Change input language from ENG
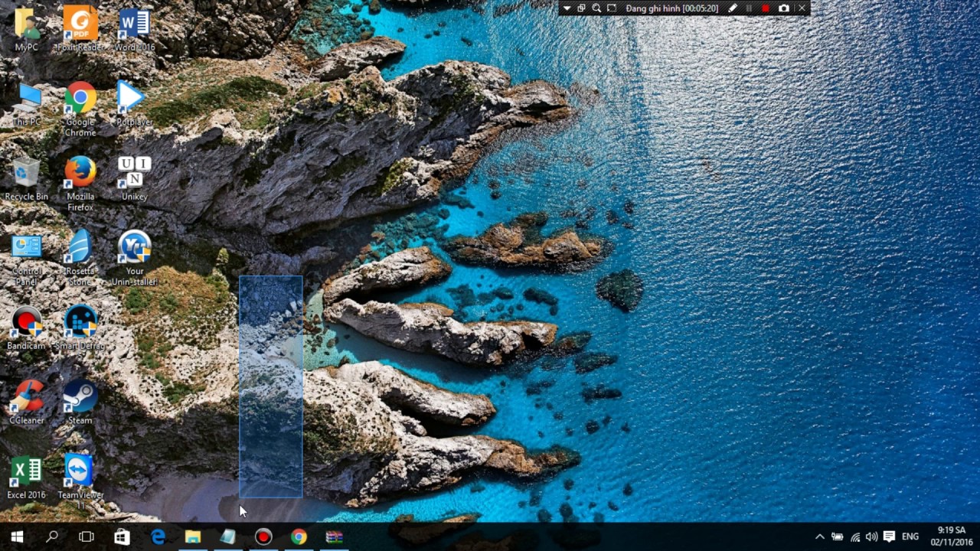This screenshot has width=980, height=551. click(x=910, y=536)
